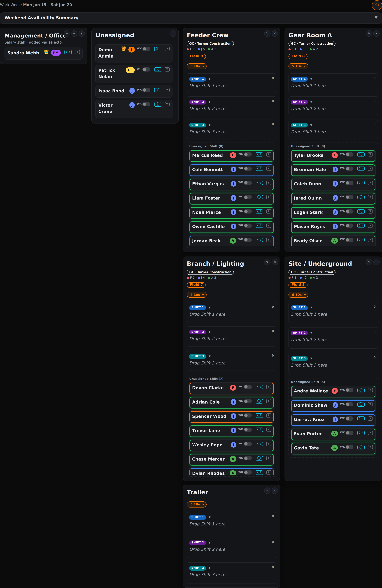The width and height of the screenshot is (382, 588).
Task: Click the PM role badge for Sandra Webb
Action: 56,53
